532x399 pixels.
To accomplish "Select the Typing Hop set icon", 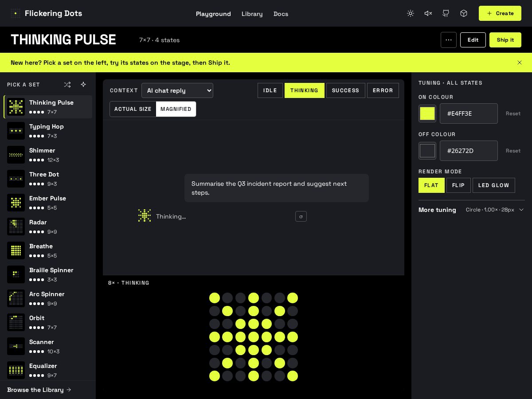I will click(16, 131).
